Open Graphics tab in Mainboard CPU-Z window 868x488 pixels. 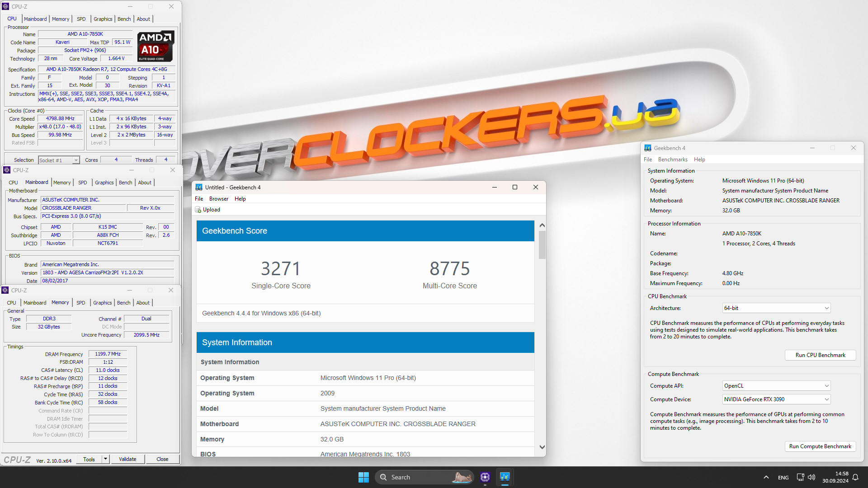tap(104, 183)
